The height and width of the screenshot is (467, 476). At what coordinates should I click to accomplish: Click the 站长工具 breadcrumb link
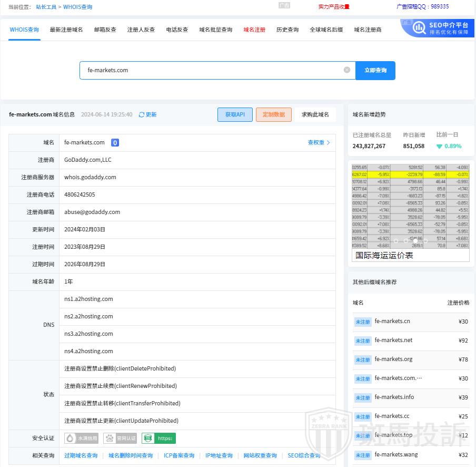point(46,7)
